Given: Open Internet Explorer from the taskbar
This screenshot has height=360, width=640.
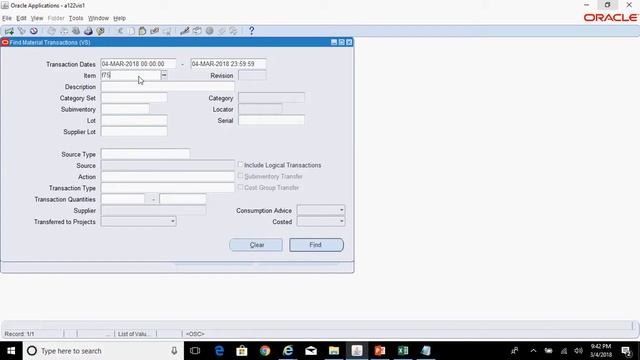Looking at the screenshot, I should click(288, 351).
